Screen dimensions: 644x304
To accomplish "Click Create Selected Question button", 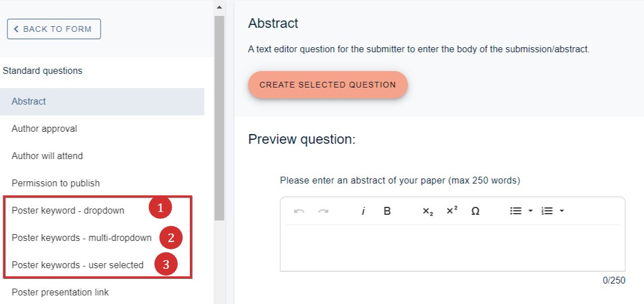I will pos(328,85).
